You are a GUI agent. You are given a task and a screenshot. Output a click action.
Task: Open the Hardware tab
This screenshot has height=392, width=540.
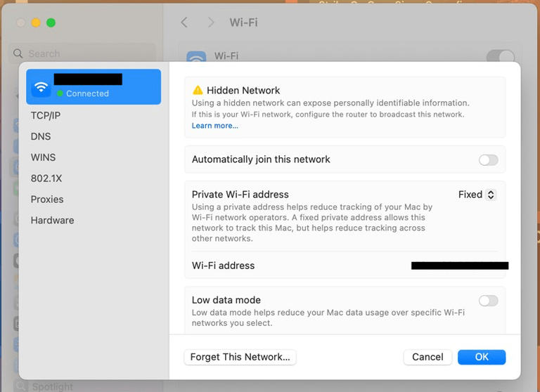(52, 221)
